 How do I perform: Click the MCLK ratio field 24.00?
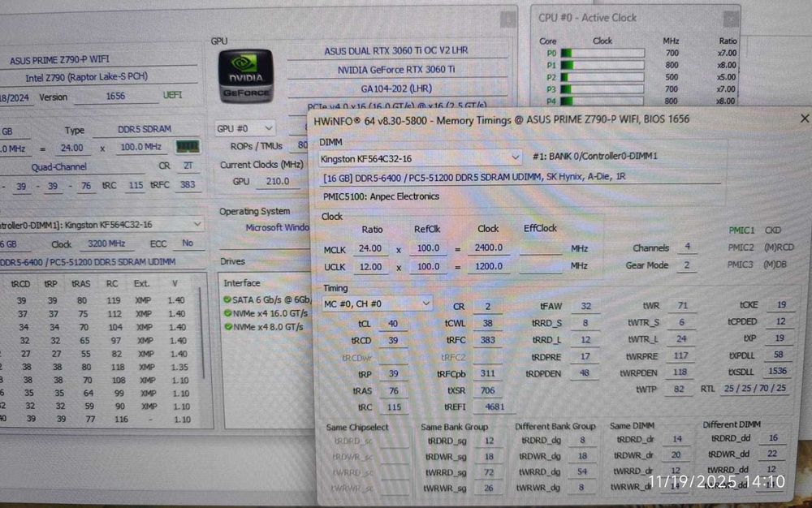pyautogui.click(x=371, y=248)
